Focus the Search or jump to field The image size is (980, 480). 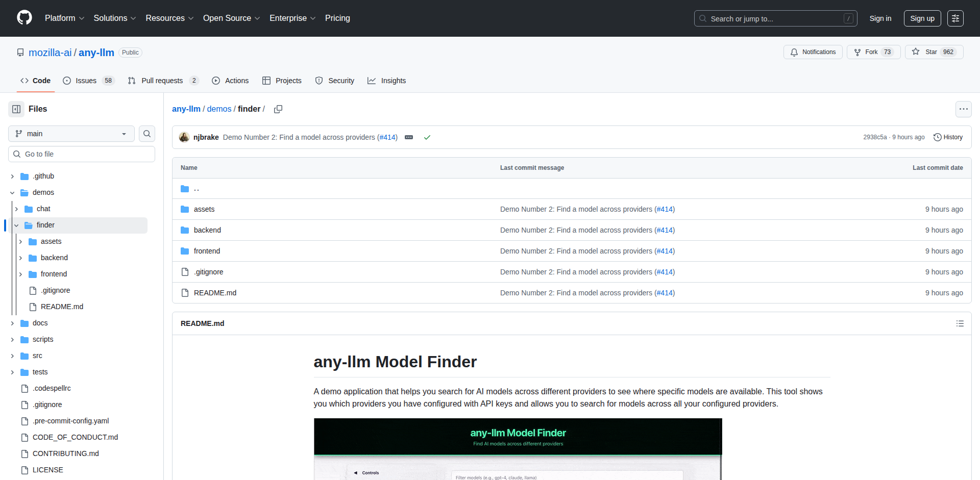pyautogui.click(x=775, y=18)
